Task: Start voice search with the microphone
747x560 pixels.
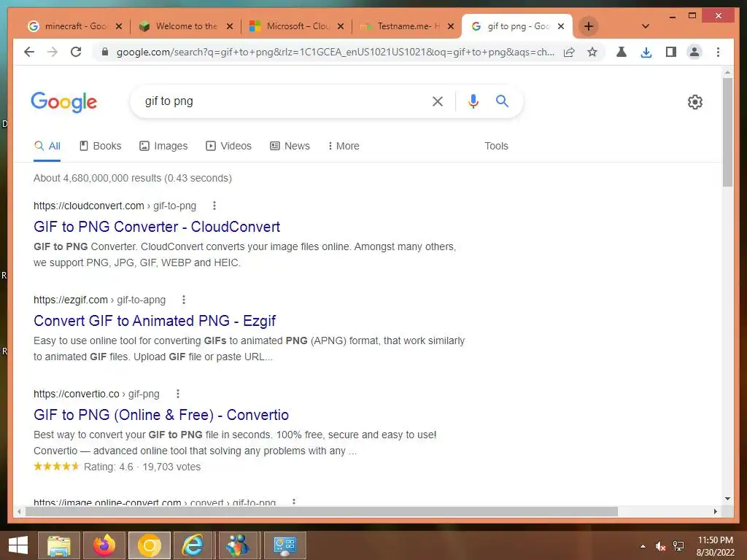Action: pyautogui.click(x=473, y=101)
